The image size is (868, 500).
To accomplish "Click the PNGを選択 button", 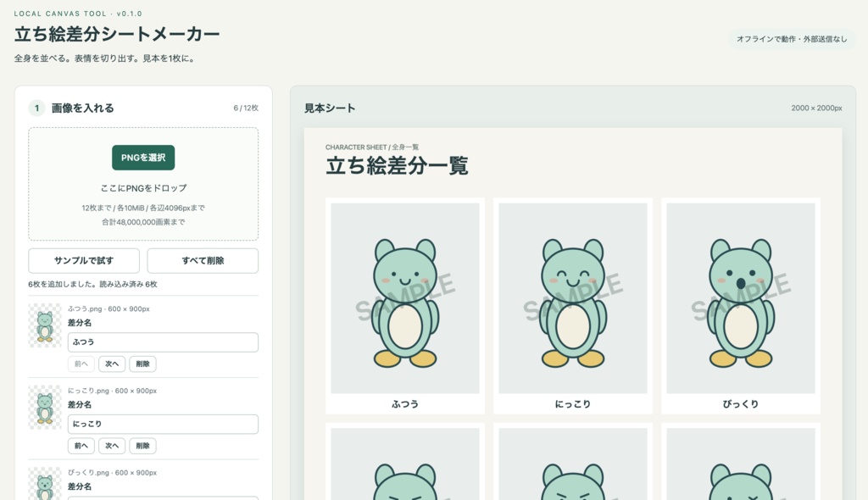I will click(x=143, y=158).
